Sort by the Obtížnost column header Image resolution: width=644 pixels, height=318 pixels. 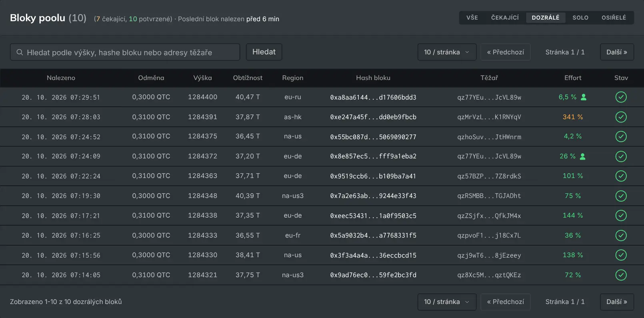point(248,78)
